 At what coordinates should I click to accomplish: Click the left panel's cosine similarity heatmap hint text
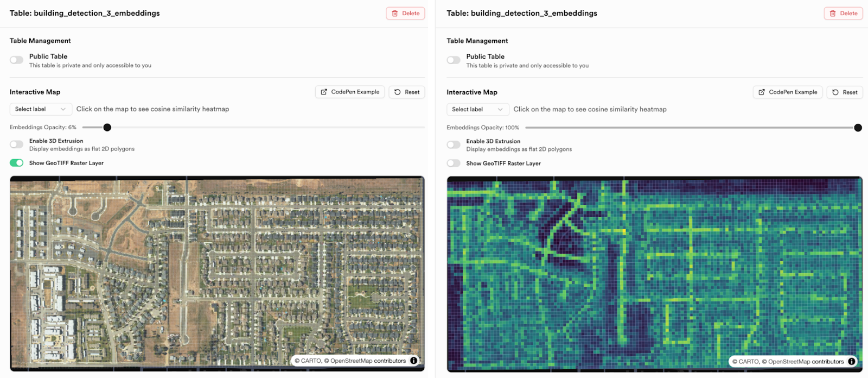pyautogui.click(x=152, y=109)
